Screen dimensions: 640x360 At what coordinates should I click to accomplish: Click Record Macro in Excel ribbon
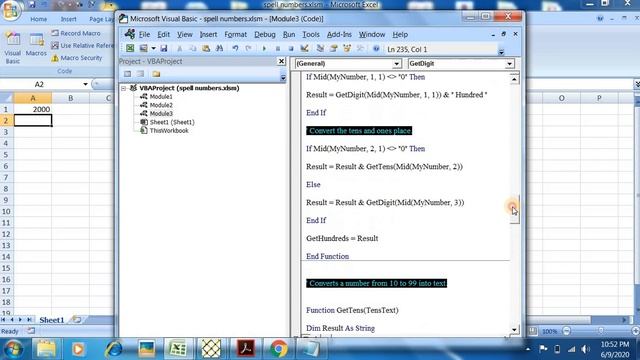(76, 33)
